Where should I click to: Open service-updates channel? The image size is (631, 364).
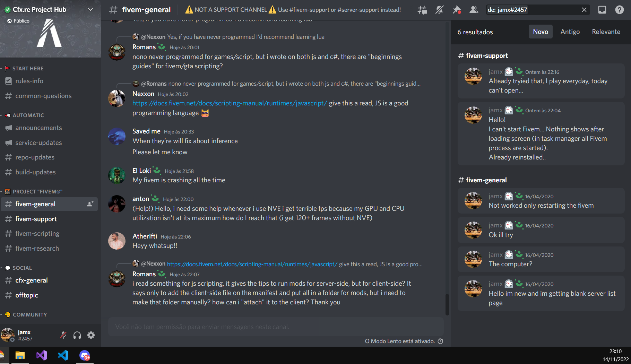point(49,142)
